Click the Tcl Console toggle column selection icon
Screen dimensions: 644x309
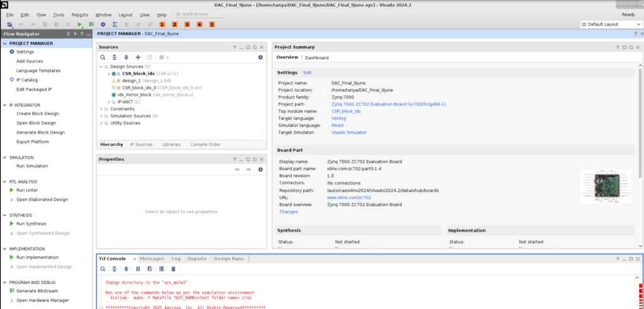[x=162, y=269]
